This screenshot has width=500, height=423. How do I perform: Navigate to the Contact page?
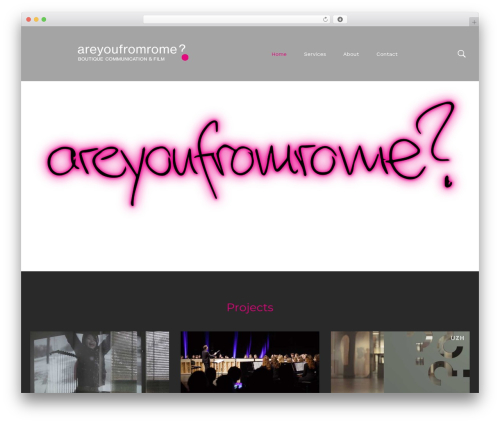pyautogui.click(x=387, y=54)
